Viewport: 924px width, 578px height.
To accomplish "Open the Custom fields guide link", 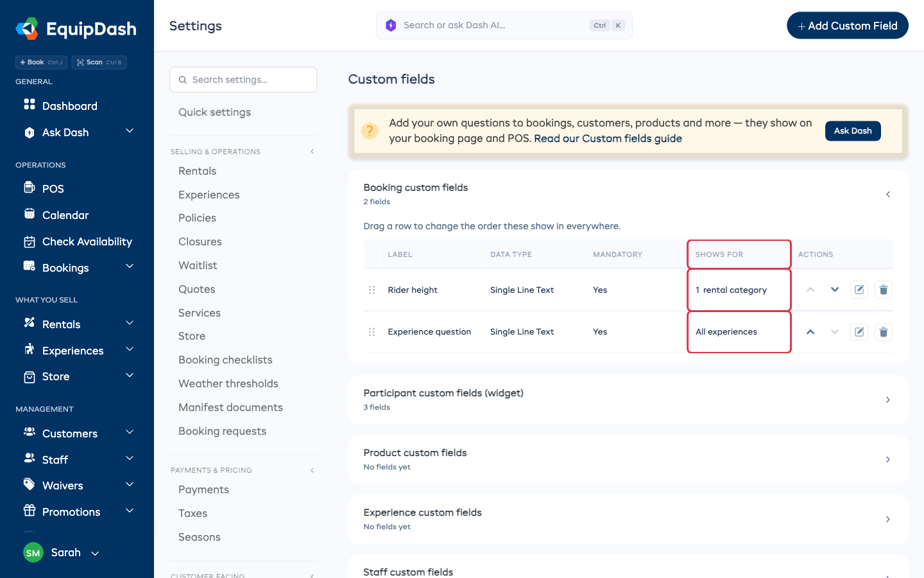I will pyautogui.click(x=608, y=139).
